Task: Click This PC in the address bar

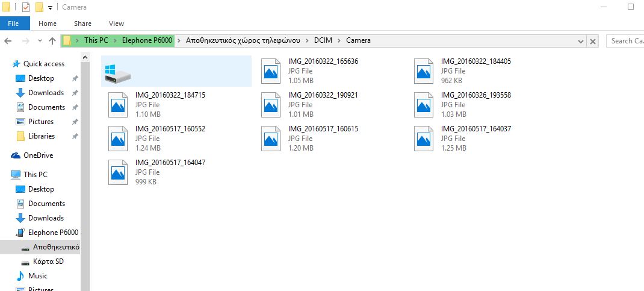Action: point(96,40)
